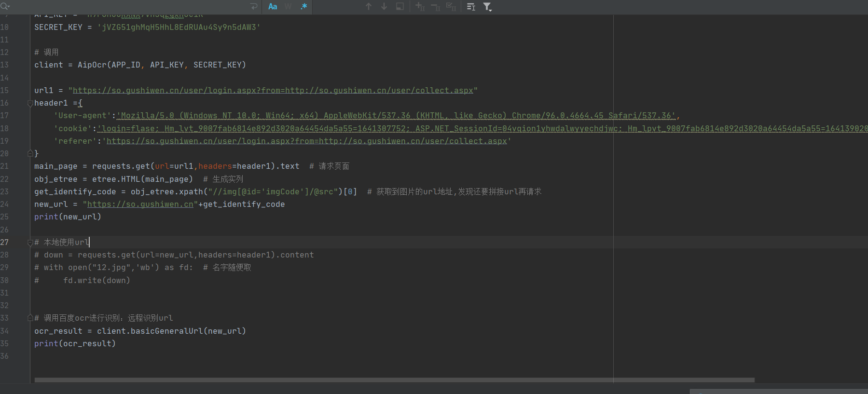Collapse comment fold at line 33
Screen dimensions: 868x394
coord(30,318)
